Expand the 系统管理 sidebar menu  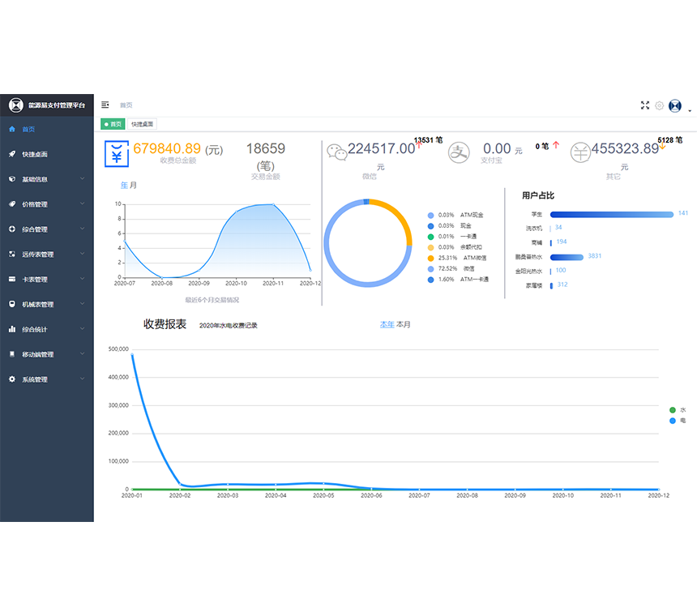tap(46, 379)
